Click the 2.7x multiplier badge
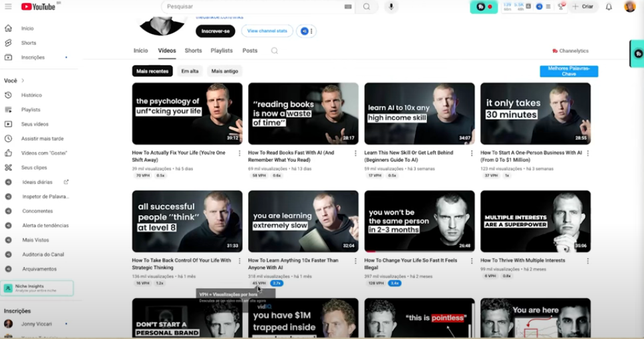 277,283
